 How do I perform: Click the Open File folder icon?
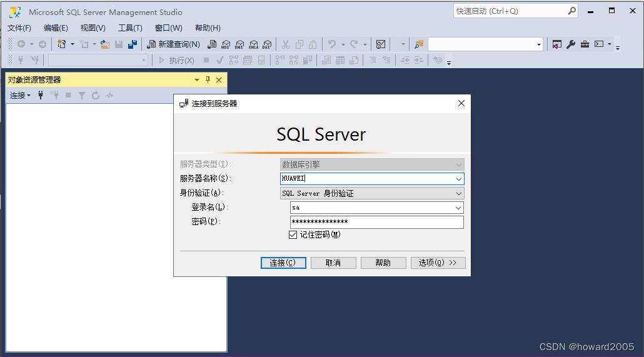[x=105, y=44]
